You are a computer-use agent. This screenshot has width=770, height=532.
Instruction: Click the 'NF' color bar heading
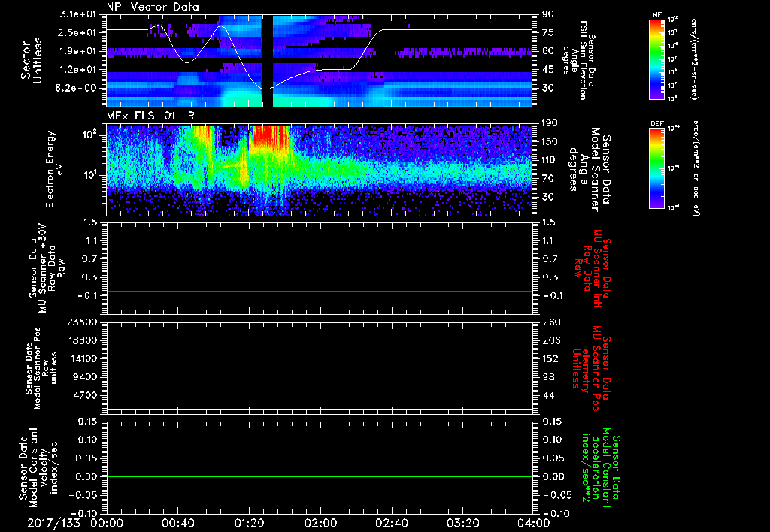pos(656,15)
